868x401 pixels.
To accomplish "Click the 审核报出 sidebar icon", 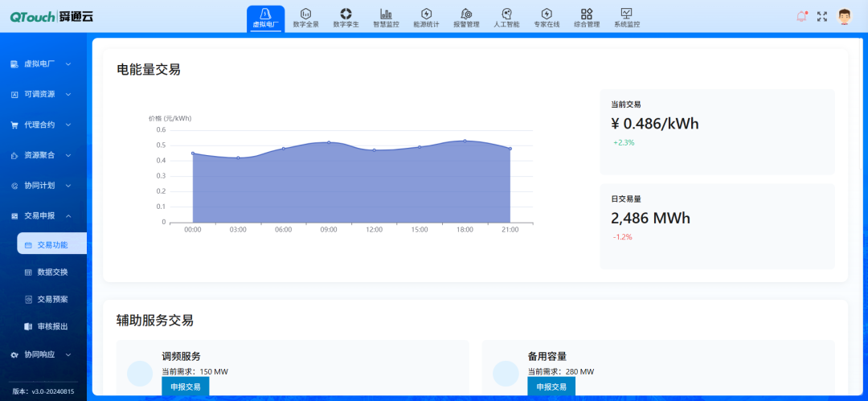I will (x=28, y=327).
